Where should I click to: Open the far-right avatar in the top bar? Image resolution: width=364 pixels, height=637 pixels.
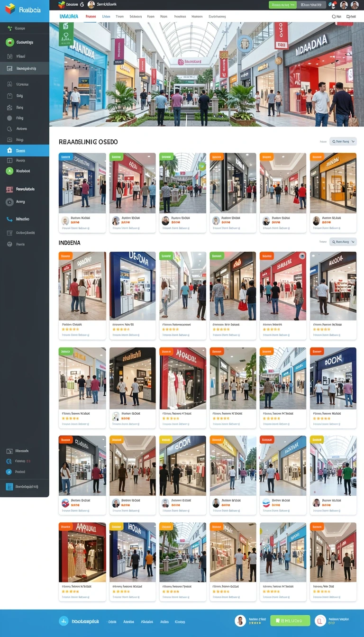tap(355, 5)
